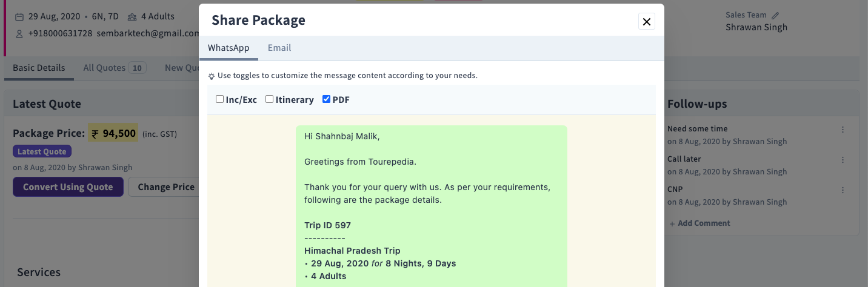Click the calendar icon beside trip date
This screenshot has height=287, width=868.
tap(20, 17)
